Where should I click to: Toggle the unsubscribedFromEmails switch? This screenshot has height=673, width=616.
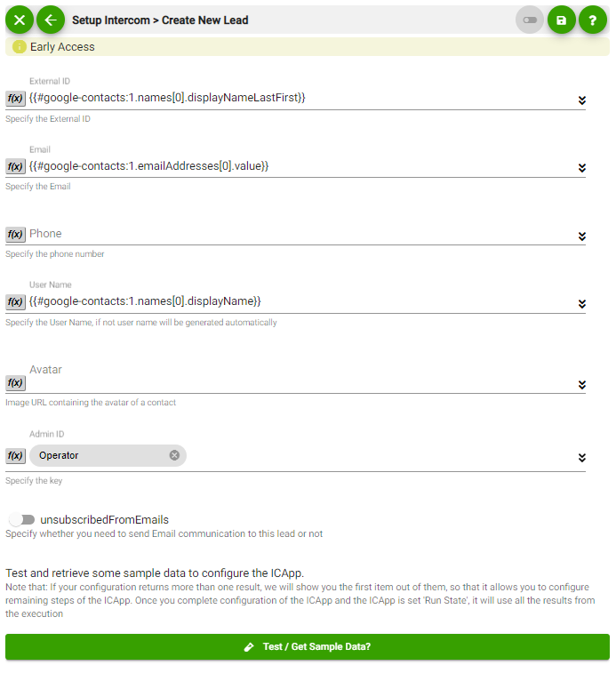22,520
